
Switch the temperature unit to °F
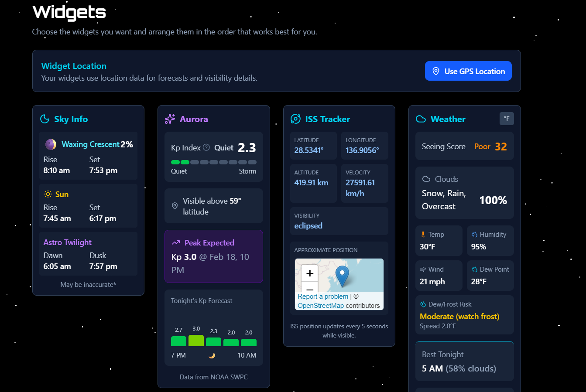click(x=507, y=118)
